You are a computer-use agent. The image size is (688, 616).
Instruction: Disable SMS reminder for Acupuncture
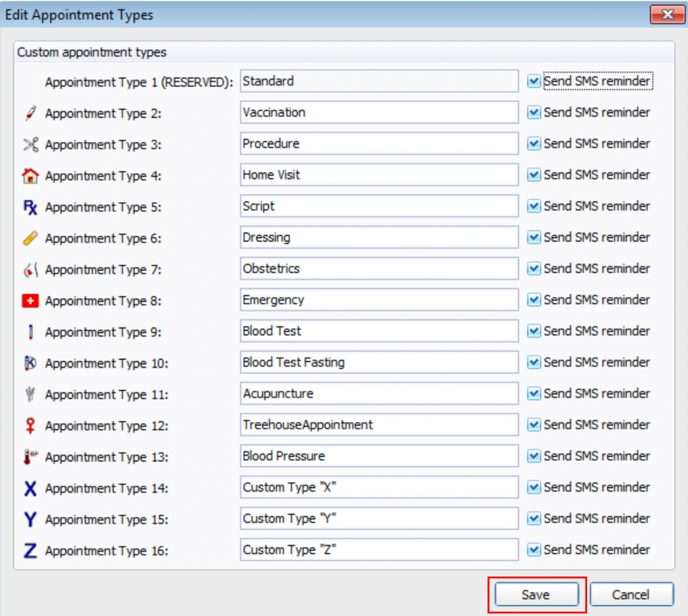tap(534, 393)
